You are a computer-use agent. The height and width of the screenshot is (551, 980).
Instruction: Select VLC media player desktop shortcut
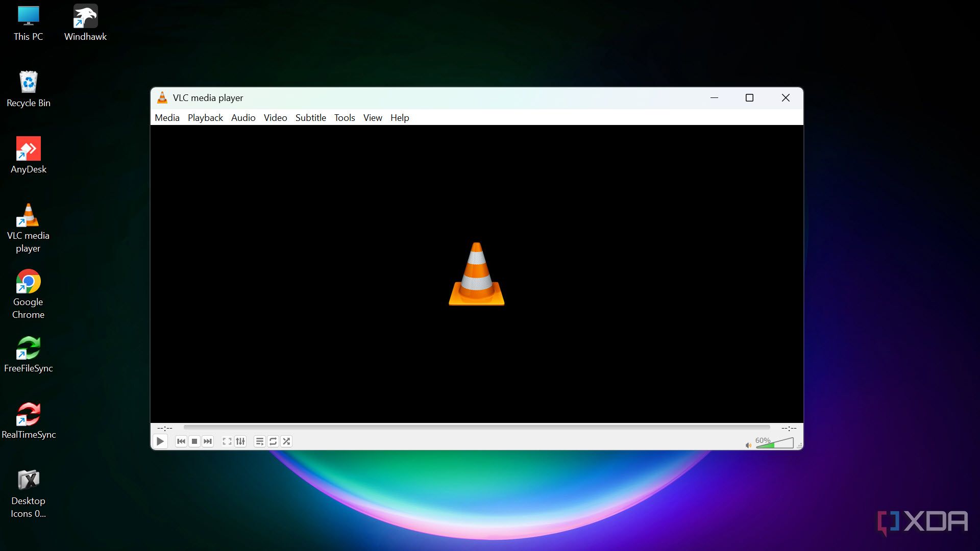pyautogui.click(x=29, y=228)
